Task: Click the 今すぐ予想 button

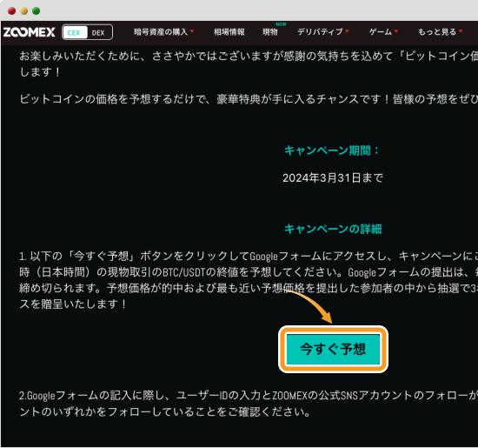Action: point(333,349)
